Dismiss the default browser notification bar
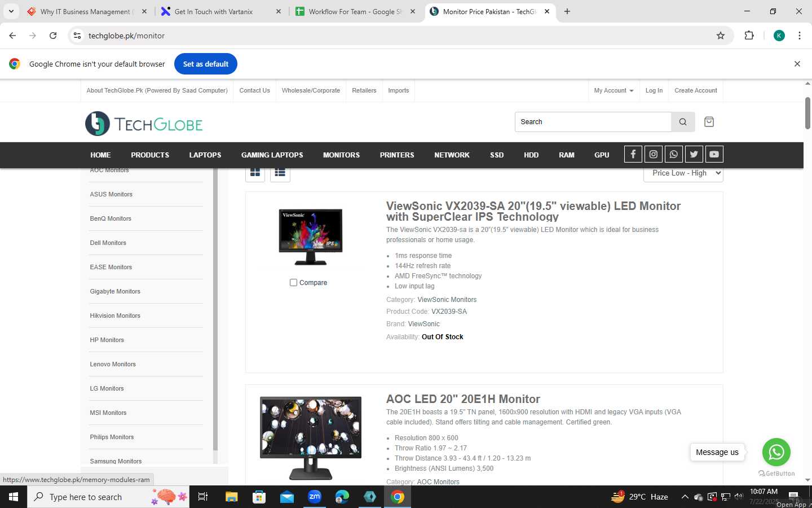The height and width of the screenshot is (508, 812). pos(797,64)
